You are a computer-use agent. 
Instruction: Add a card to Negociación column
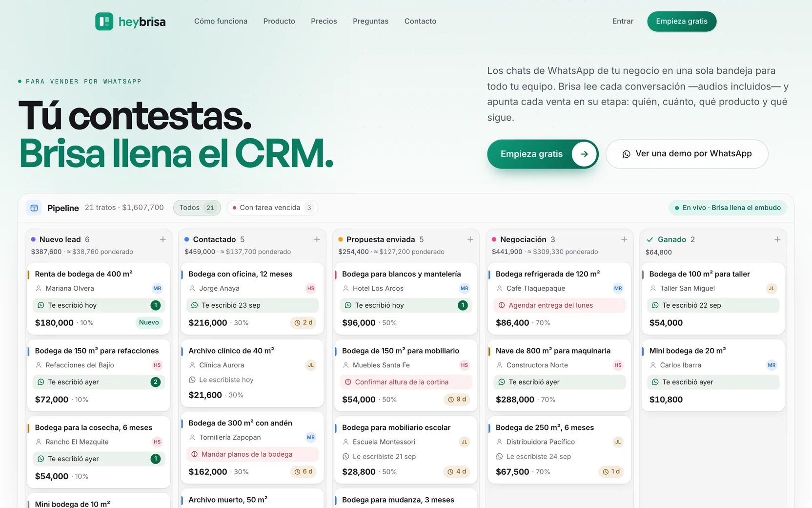click(x=624, y=239)
